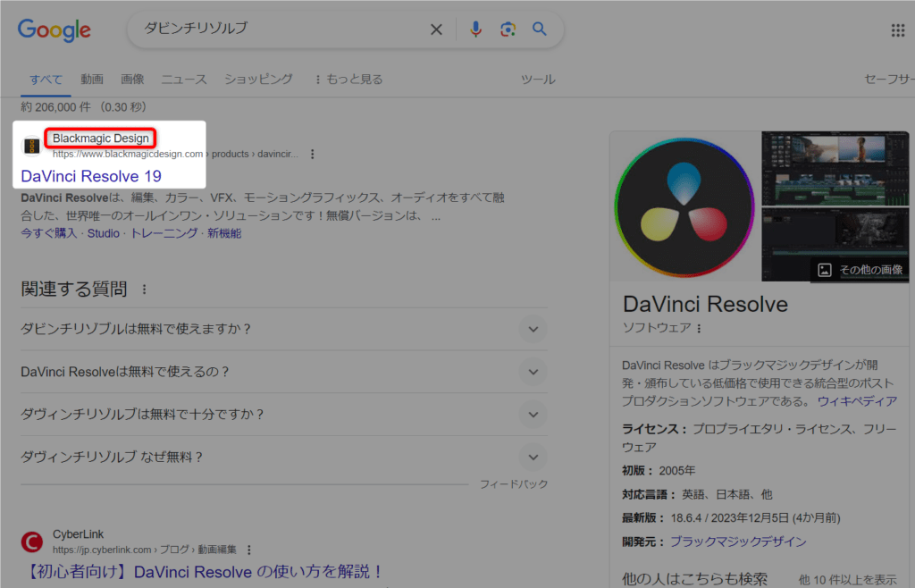Select the すべて tab
This screenshot has width=915, height=588.
[46, 80]
